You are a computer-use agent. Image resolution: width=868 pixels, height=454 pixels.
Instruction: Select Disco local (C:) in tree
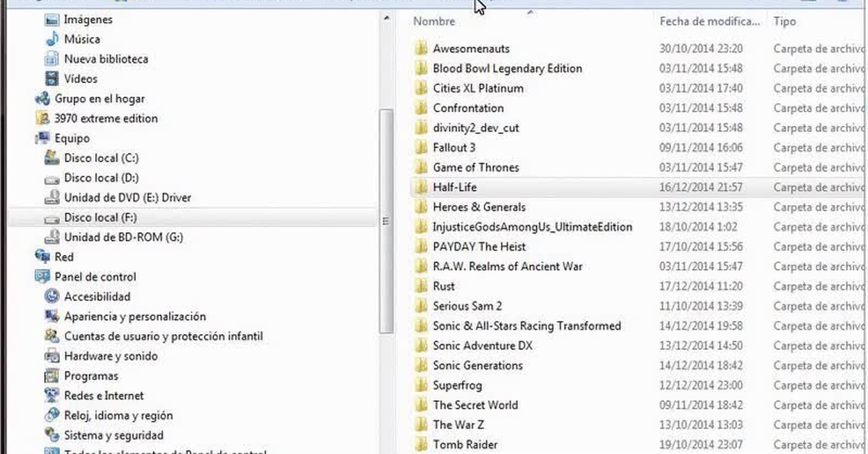101,158
